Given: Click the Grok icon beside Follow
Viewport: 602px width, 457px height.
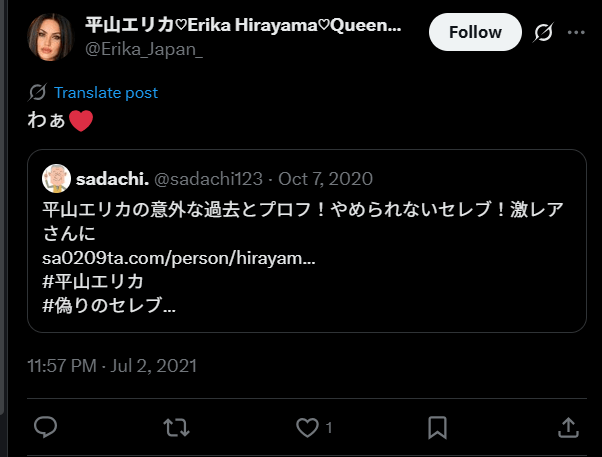Looking at the screenshot, I should click(544, 33).
